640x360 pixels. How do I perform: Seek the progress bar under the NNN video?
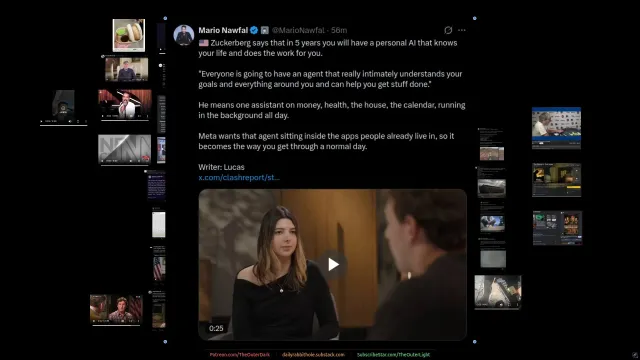[x=124, y=165]
